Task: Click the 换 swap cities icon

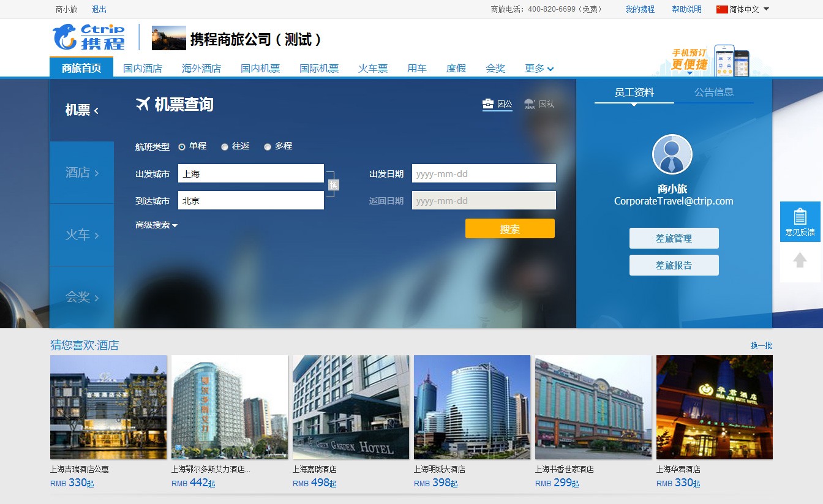Action: (x=333, y=185)
